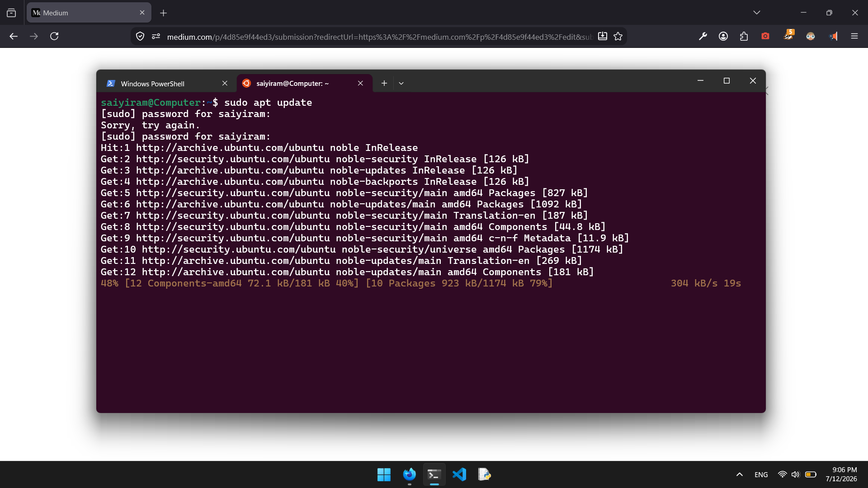868x488 pixels.
Task: Show hidden system tray icons
Action: [740, 474]
